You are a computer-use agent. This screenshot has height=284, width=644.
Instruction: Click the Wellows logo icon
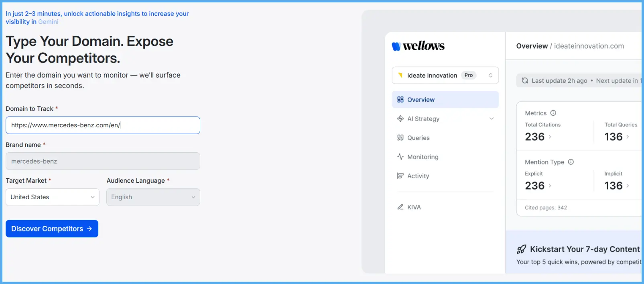[396, 47]
